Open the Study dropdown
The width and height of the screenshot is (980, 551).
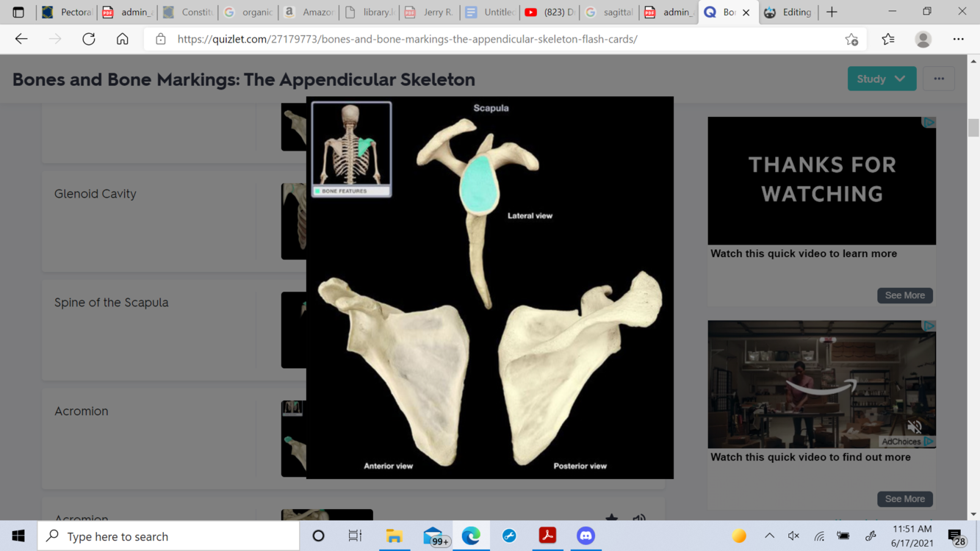(x=882, y=79)
